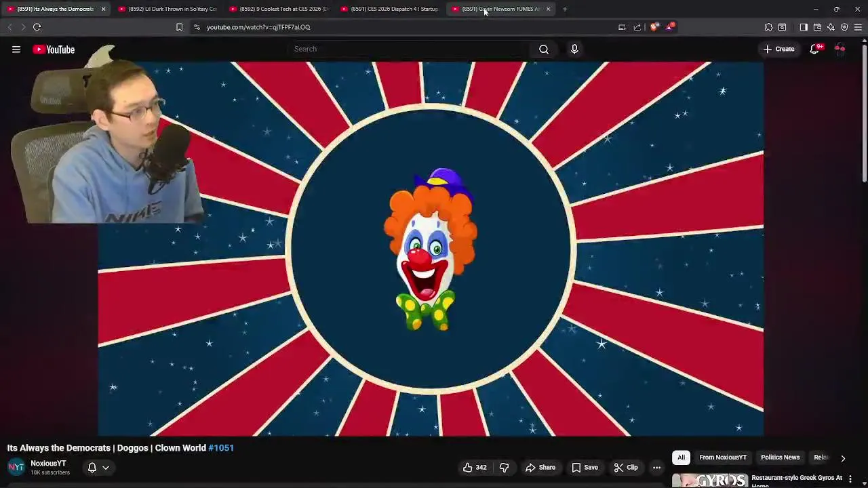868x488 pixels.
Task: Select the 'Politics News' filter chip
Action: click(780, 457)
